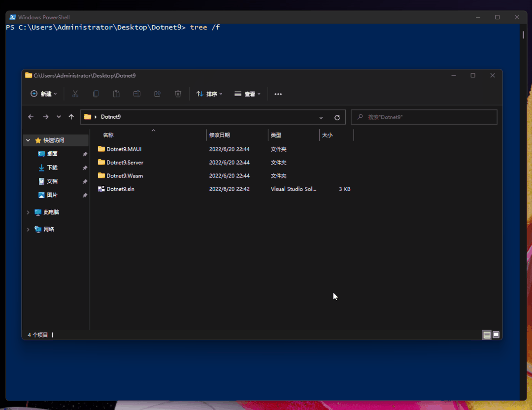Screen dimensions: 532x410
Task: Select 网络 Network in sidebar
Action: coord(48,229)
